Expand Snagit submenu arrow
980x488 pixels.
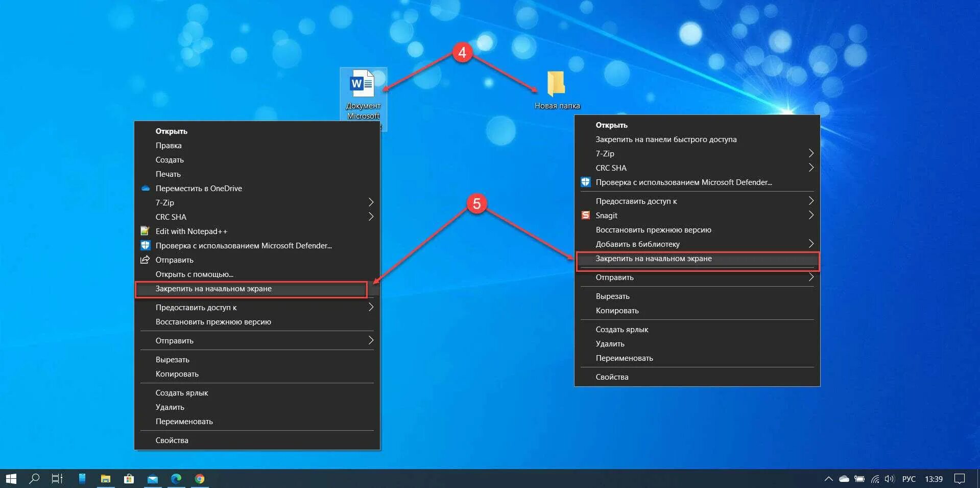click(811, 216)
